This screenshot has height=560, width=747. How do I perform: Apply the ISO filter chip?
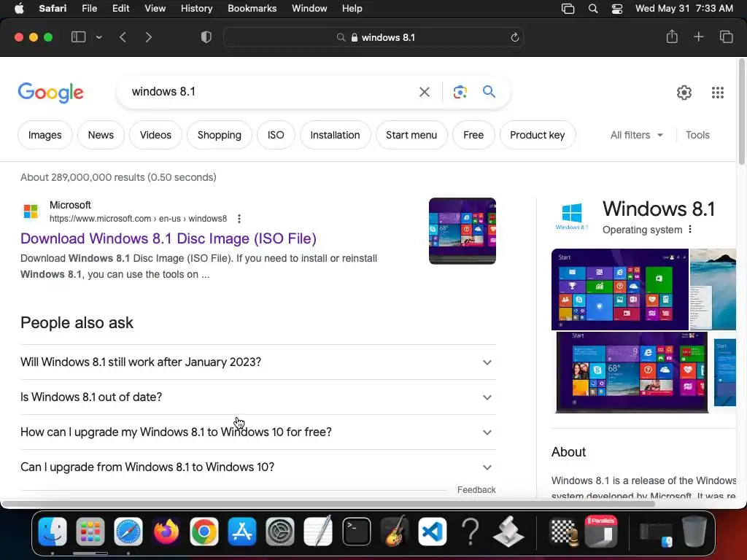point(276,135)
